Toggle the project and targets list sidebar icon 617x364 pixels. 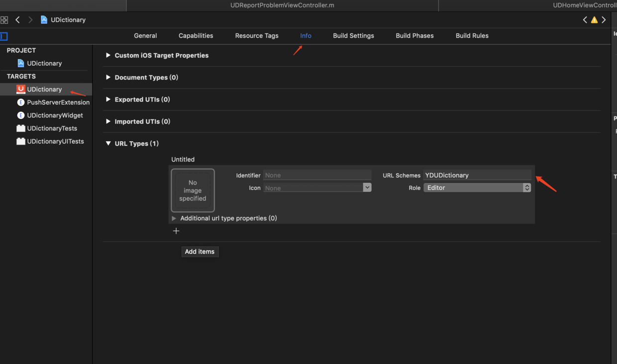(4, 36)
